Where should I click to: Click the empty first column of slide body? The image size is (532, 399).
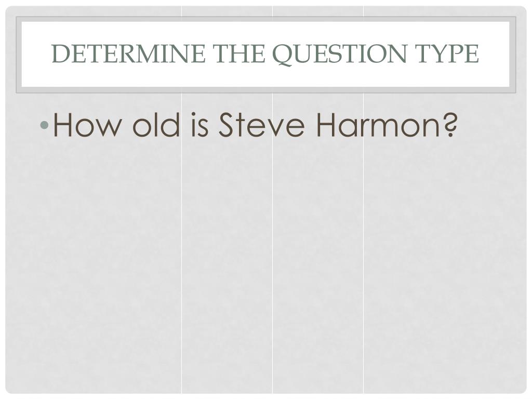tap(94, 264)
